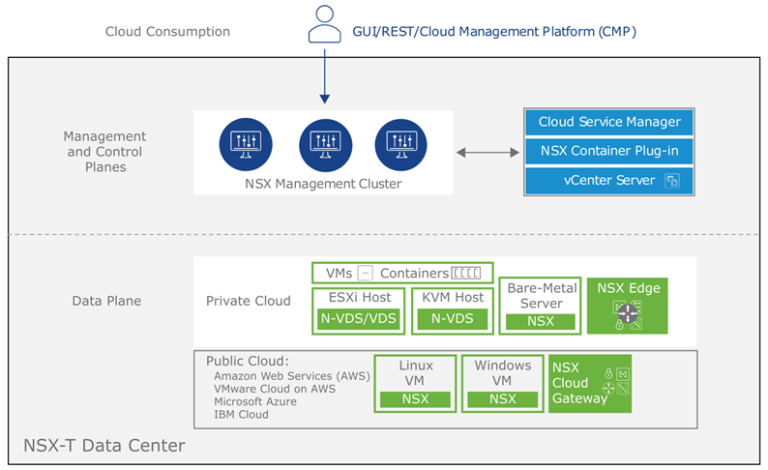Click the Linux VM label
The width and height of the screenshot is (768, 470).
pyautogui.click(x=415, y=373)
